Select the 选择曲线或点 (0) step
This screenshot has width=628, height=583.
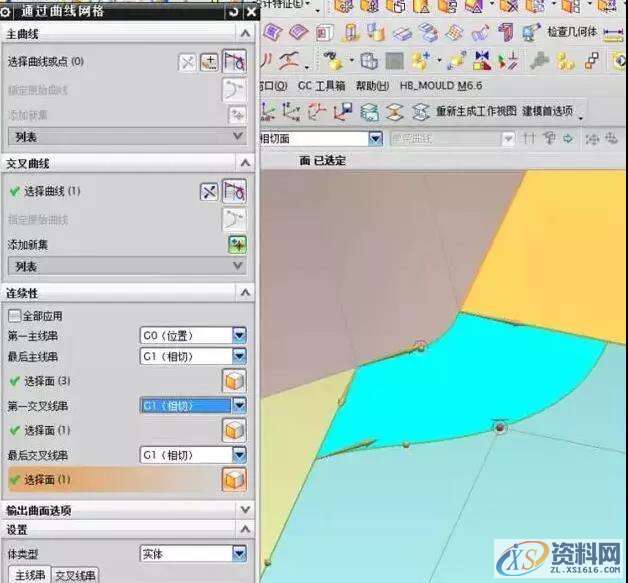click(46, 62)
